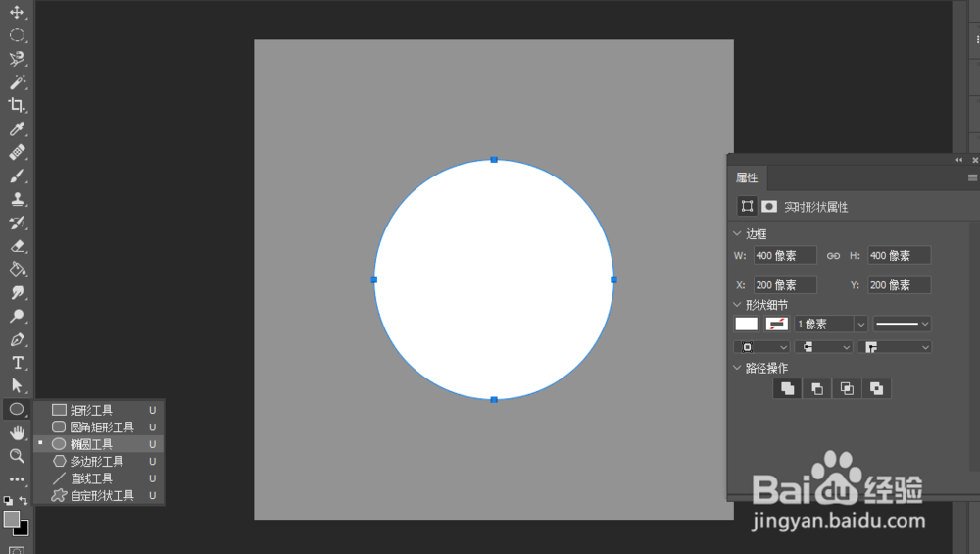Collapse the properties panel with double arrows
Image resolution: width=980 pixels, height=554 pixels.
pyautogui.click(x=958, y=160)
